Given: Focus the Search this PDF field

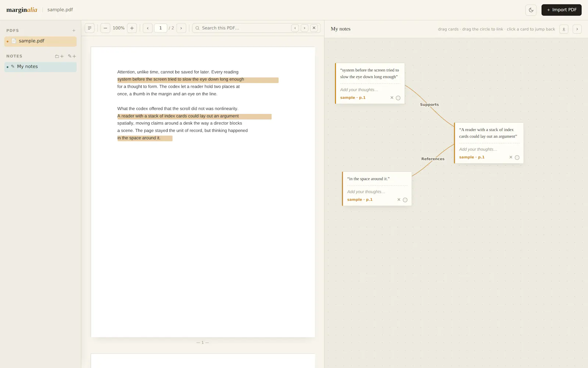Looking at the screenshot, I should point(244,28).
